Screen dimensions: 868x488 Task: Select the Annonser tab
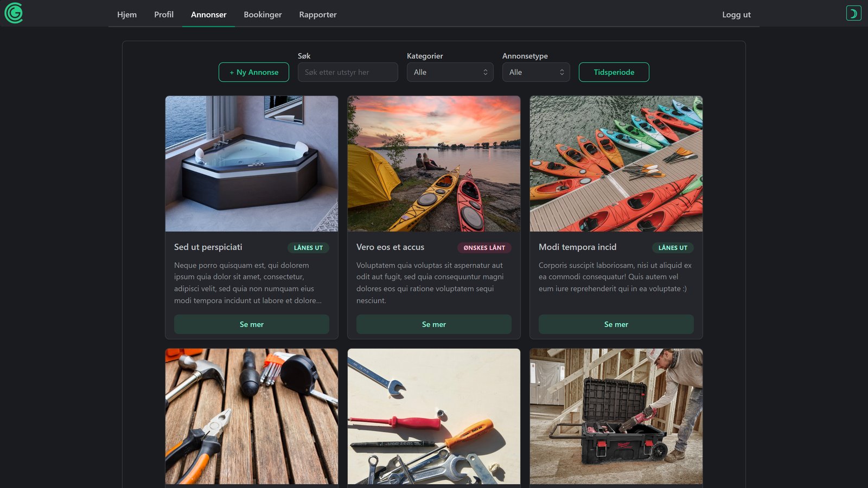coord(209,15)
